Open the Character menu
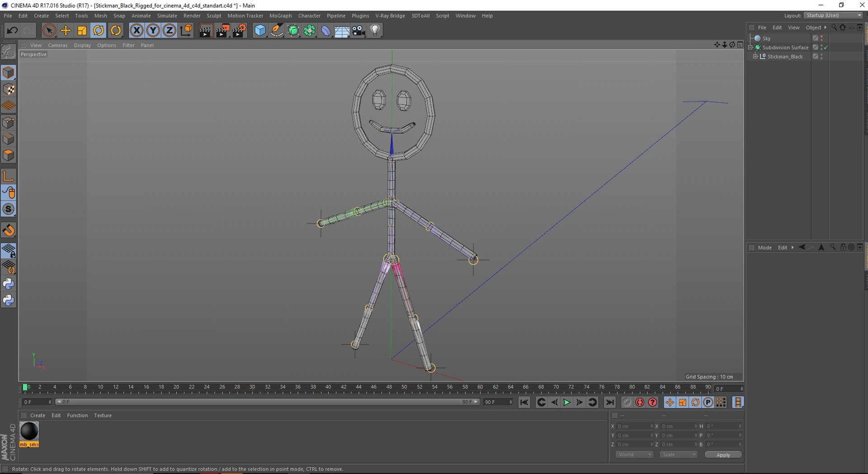Screen dimensions: 868x474 click(309, 16)
